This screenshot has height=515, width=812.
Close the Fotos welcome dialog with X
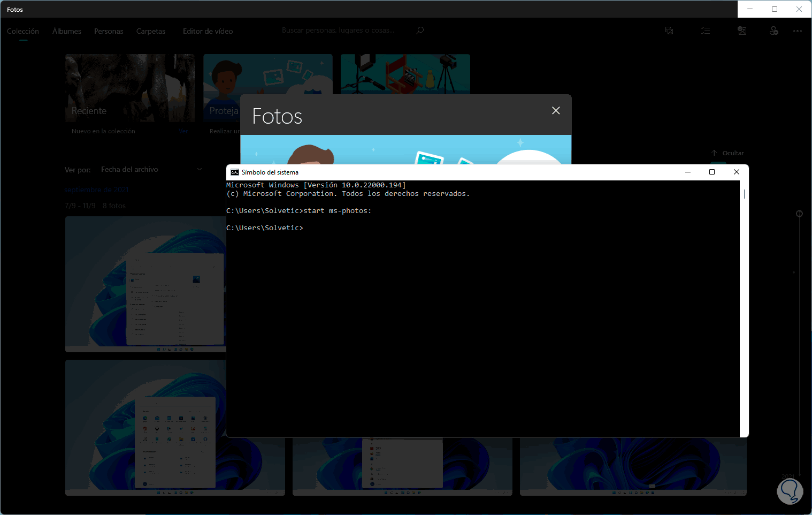click(x=556, y=110)
